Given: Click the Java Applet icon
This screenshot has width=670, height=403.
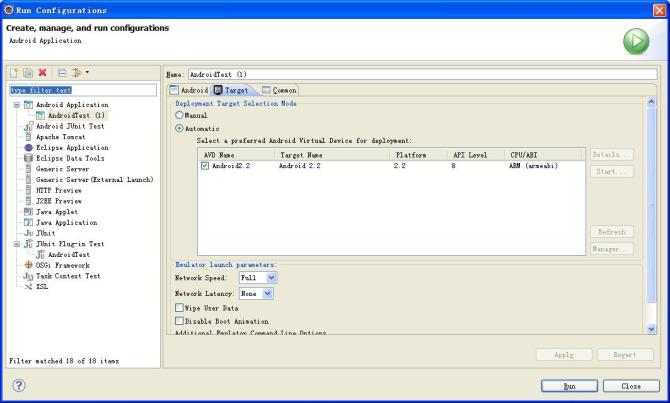Looking at the screenshot, I should (x=28, y=212).
